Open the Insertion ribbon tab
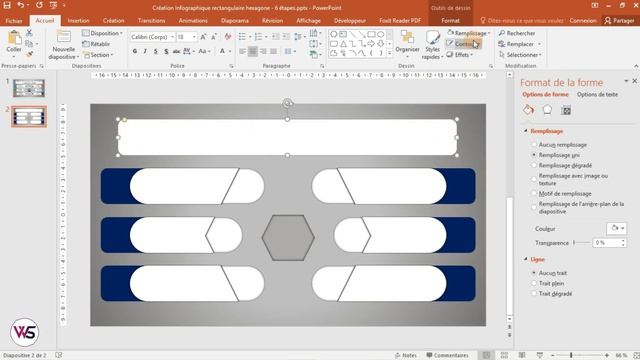The image size is (640, 360). [78, 20]
